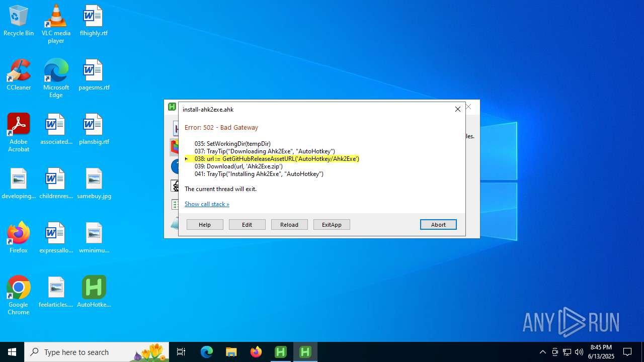Click line 041 TrayTip Installing Ahk2Exe
644x362 pixels.
pyautogui.click(x=259, y=174)
